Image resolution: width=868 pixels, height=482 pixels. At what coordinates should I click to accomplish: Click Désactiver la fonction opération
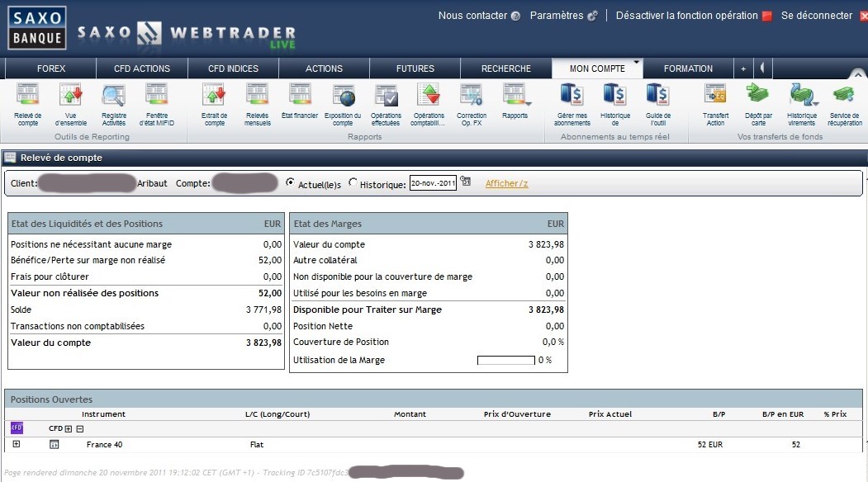click(686, 16)
